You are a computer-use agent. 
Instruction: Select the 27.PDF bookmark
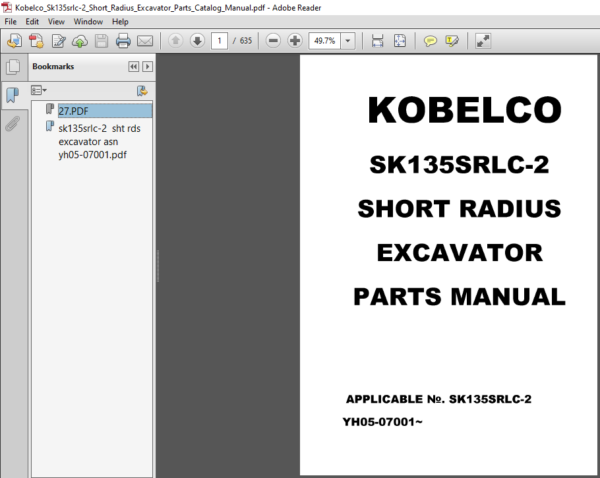point(105,111)
